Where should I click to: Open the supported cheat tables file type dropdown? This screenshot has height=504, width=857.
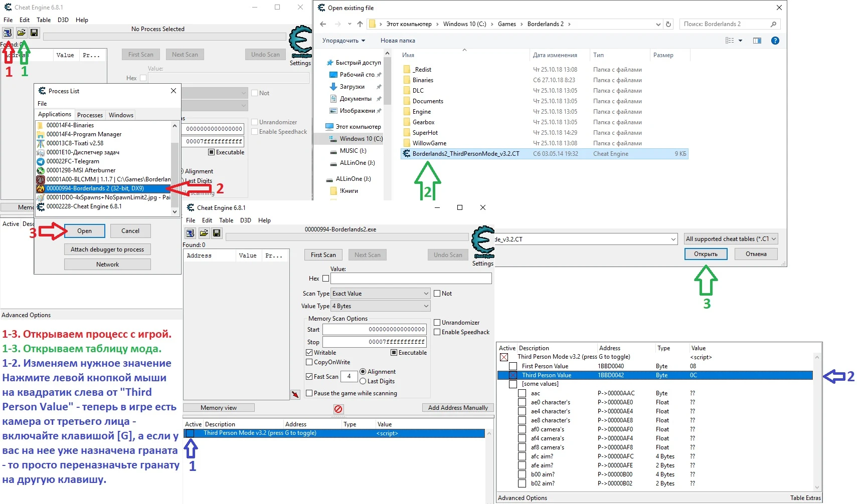(x=731, y=239)
